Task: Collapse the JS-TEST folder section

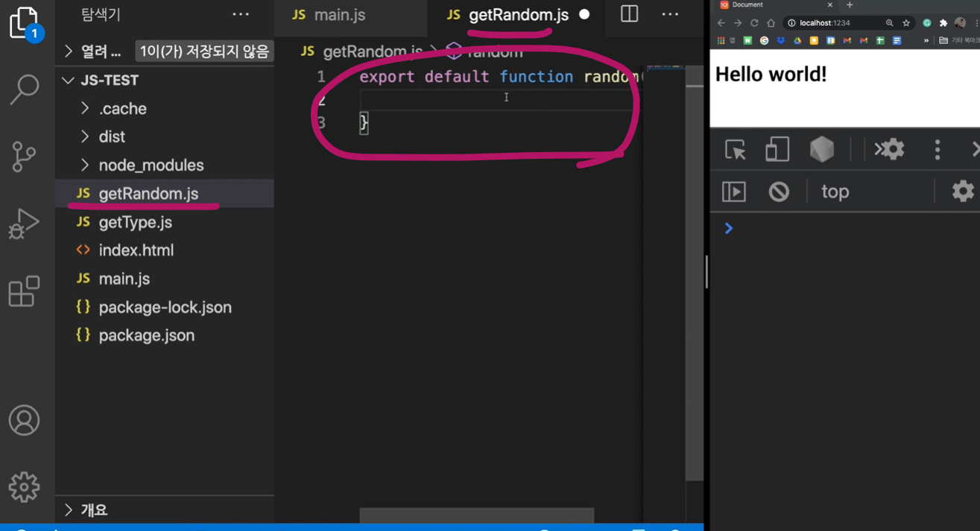Action: (165, 80)
